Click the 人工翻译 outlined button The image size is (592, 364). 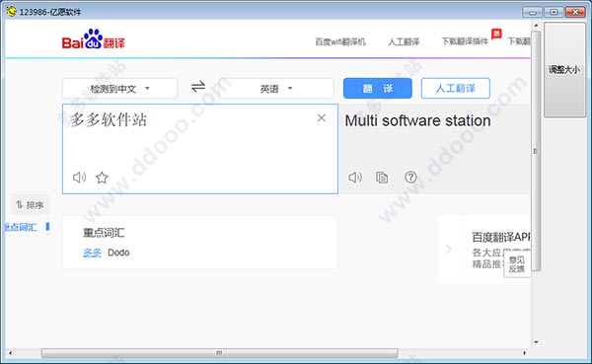pyautogui.click(x=455, y=89)
